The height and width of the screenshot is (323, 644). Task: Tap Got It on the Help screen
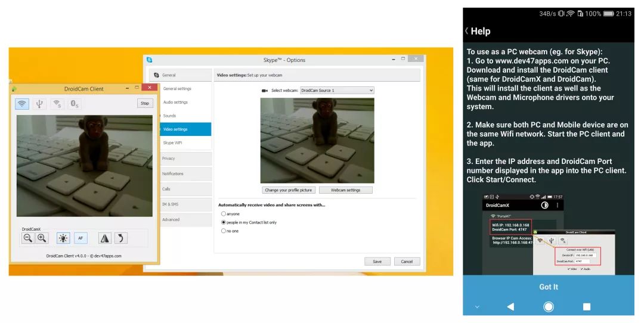(549, 287)
